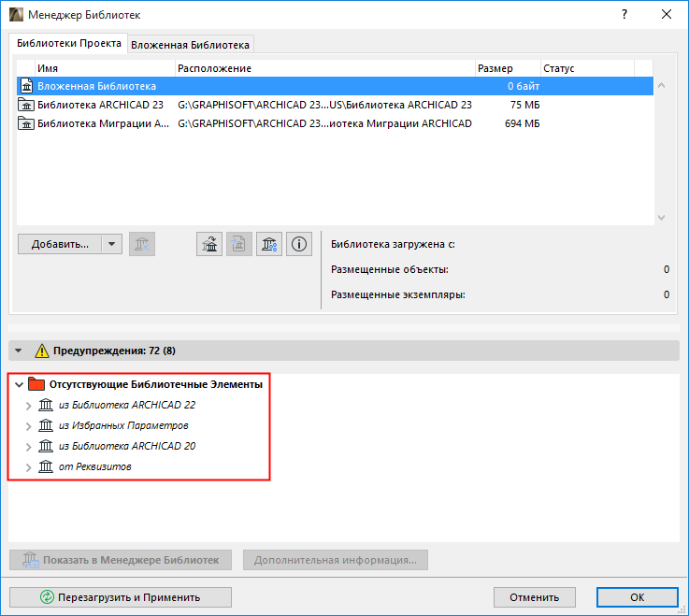Confirm with the OK button

tap(638, 597)
